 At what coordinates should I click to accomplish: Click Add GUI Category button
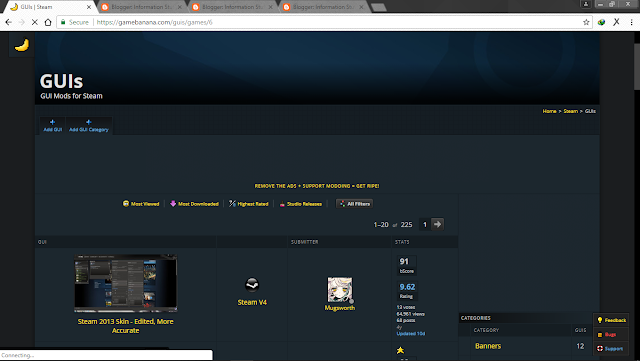(89, 125)
